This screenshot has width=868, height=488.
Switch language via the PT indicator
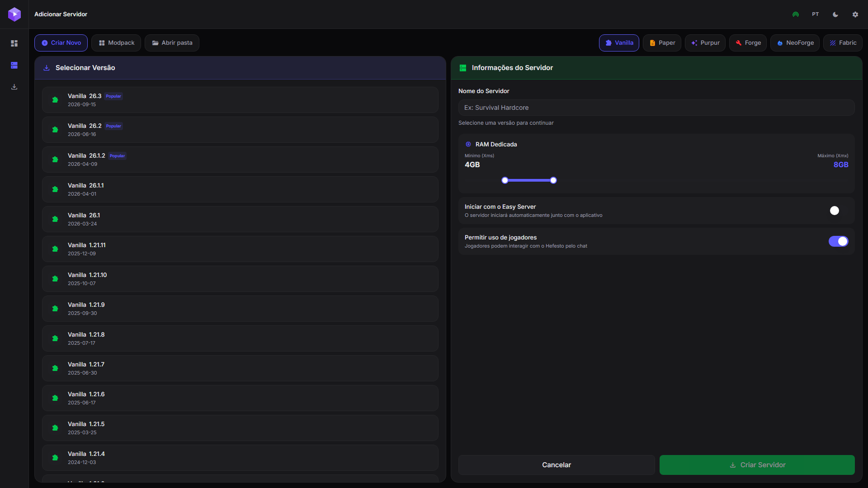click(x=816, y=14)
